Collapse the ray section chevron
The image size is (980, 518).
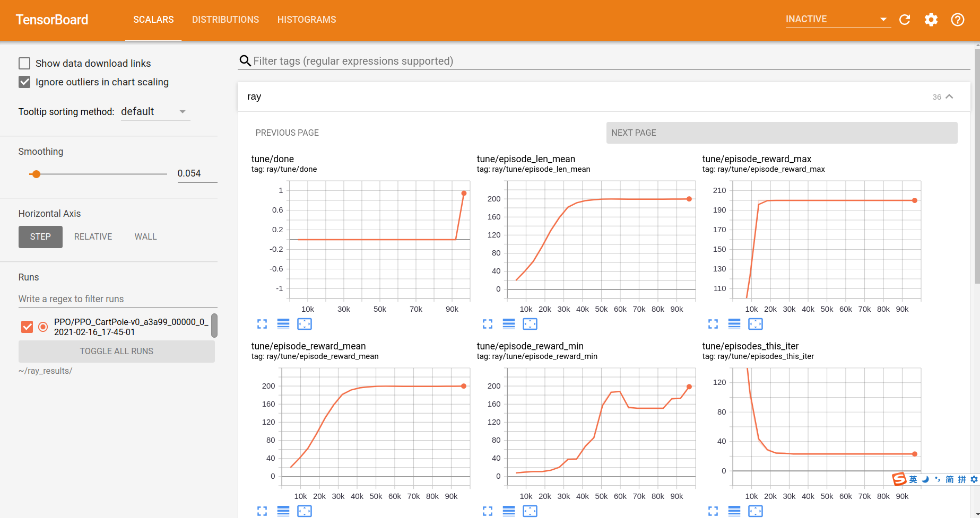click(950, 96)
